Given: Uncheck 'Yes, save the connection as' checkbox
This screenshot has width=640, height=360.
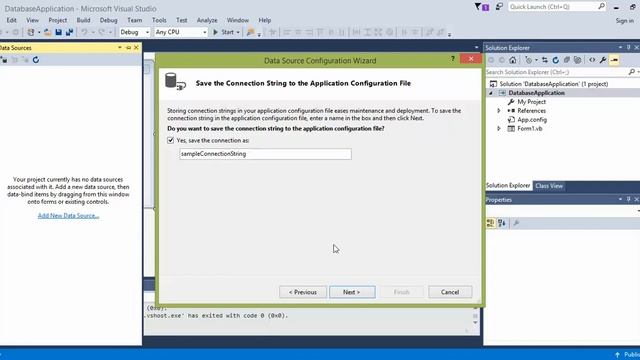Looking at the screenshot, I should (171, 140).
